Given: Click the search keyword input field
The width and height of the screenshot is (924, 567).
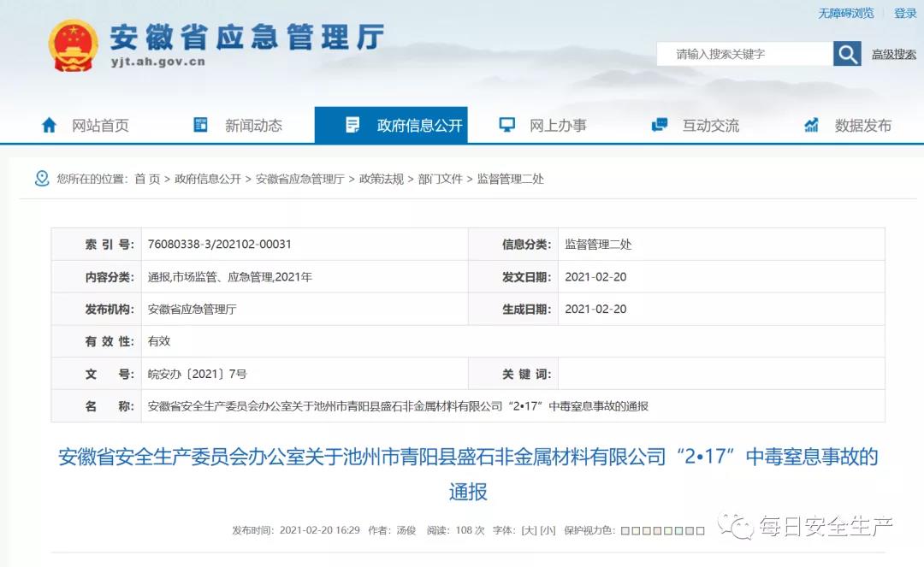Looking at the screenshot, I should (x=744, y=54).
